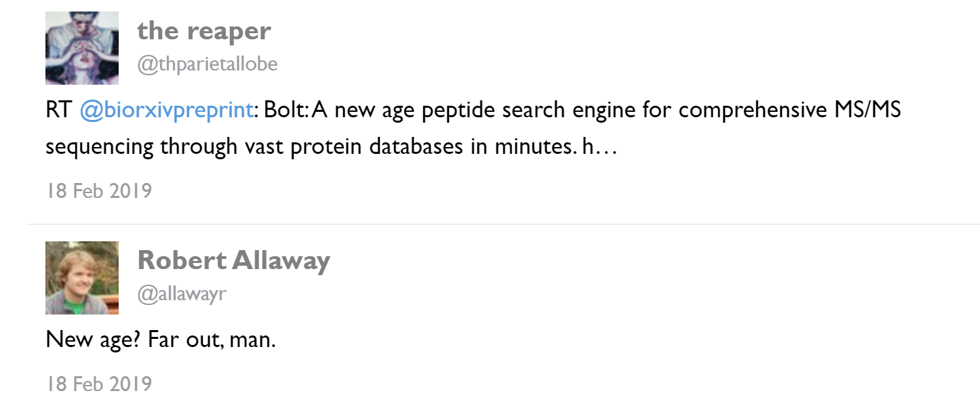Click the reaper's profile avatar
The width and height of the screenshot is (980, 406).
coord(82,48)
